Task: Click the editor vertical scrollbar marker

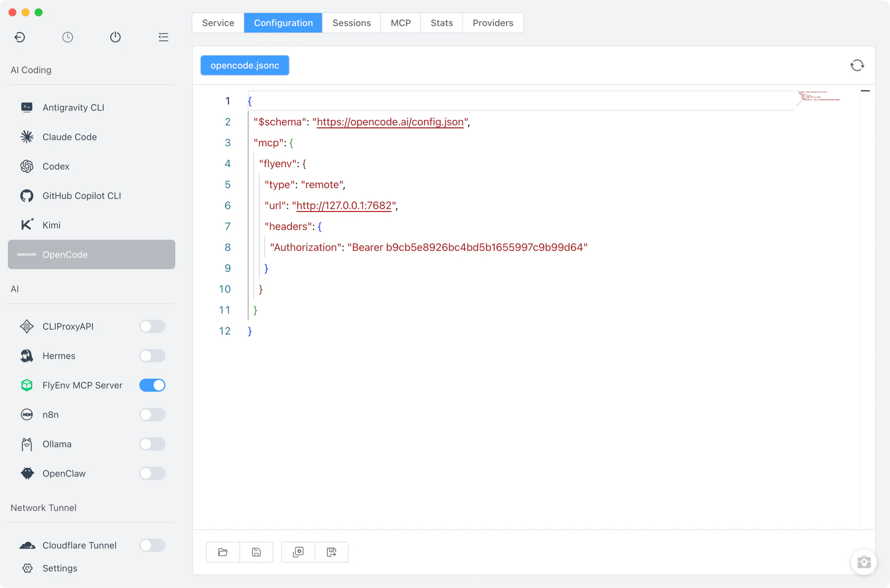Action: pyautogui.click(x=865, y=91)
